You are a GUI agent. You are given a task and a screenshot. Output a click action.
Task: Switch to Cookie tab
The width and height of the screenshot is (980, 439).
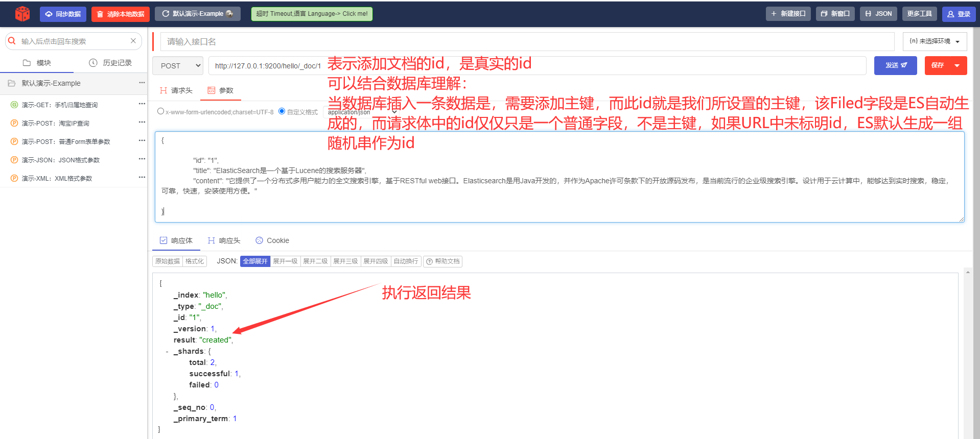click(x=272, y=240)
